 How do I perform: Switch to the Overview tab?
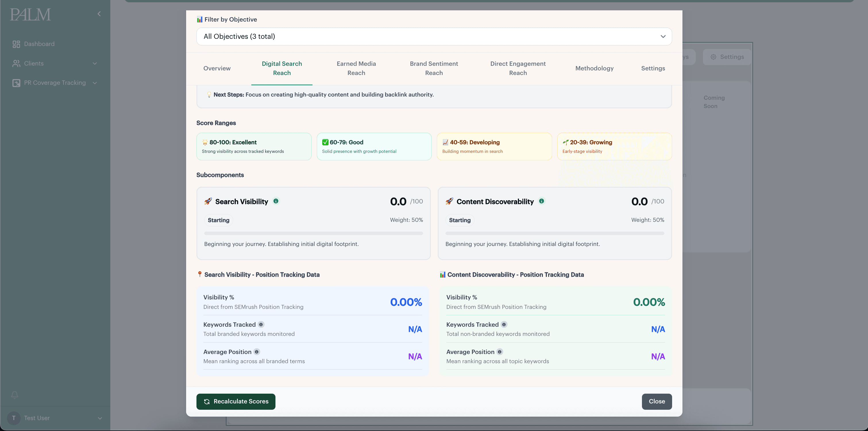(x=217, y=68)
